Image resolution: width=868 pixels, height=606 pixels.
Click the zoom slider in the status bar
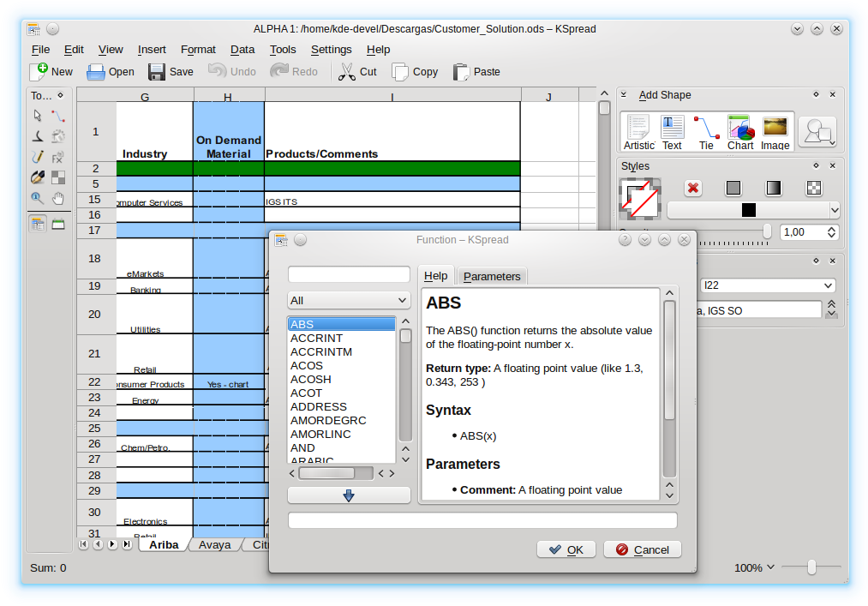811,567
